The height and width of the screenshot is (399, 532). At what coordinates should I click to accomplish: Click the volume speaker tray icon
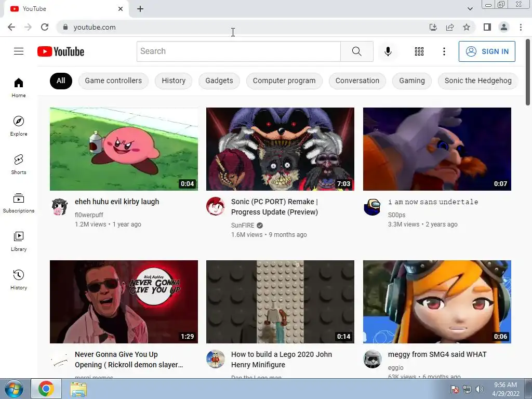pyautogui.click(x=479, y=389)
